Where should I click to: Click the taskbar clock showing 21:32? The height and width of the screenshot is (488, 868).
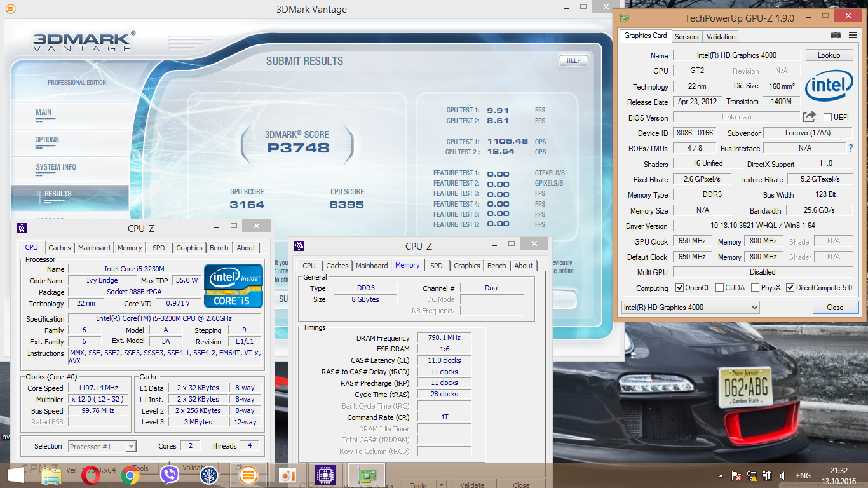click(x=839, y=471)
